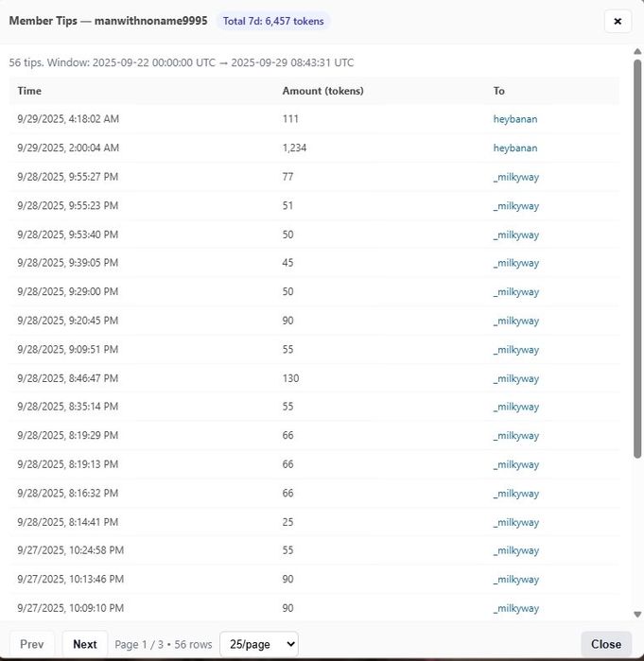Open _milkyway link in 8:35:14 PM row
The image size is (644, 661).
click(516, 407)
